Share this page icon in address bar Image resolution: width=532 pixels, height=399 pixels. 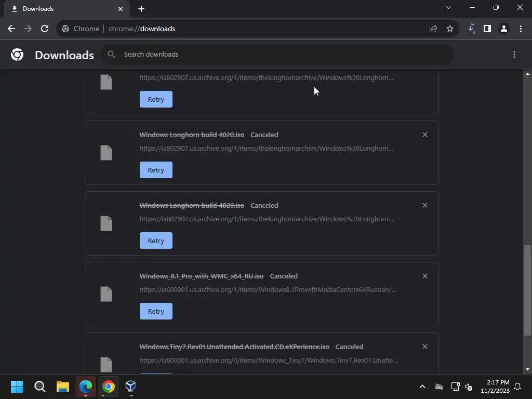tap(433, 29)
